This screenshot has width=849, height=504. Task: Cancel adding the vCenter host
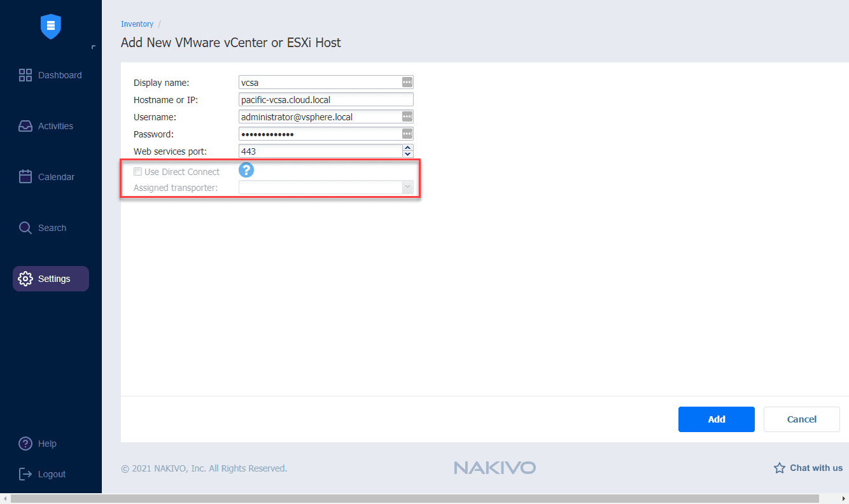click(x=802, y=419)
